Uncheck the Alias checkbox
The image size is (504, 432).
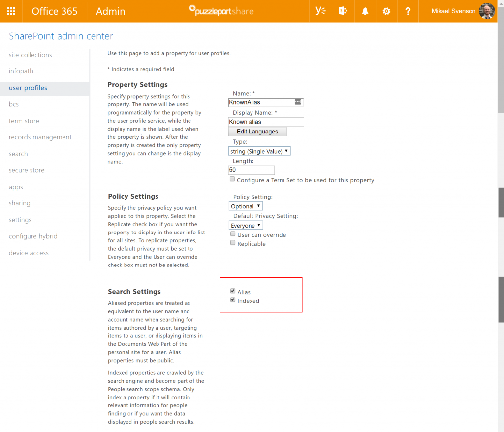pyautogui.click(x=233, y=291)
